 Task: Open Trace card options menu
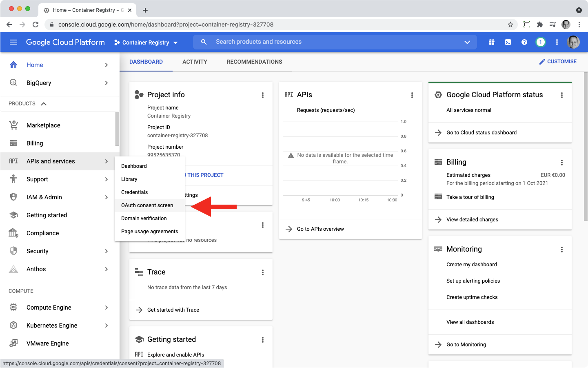[263, 272]
